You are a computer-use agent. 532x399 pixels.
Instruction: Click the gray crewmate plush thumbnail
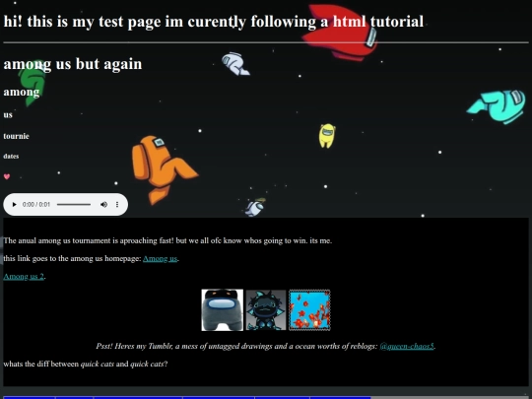tap(223, 309)
